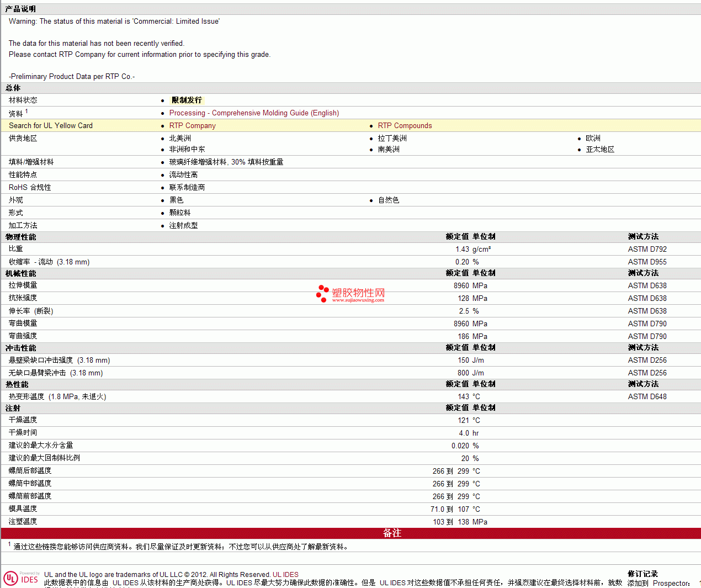701x588 pixels.
Task: Click the 1.43 g/cm³ density value
Action: point(473,249)
